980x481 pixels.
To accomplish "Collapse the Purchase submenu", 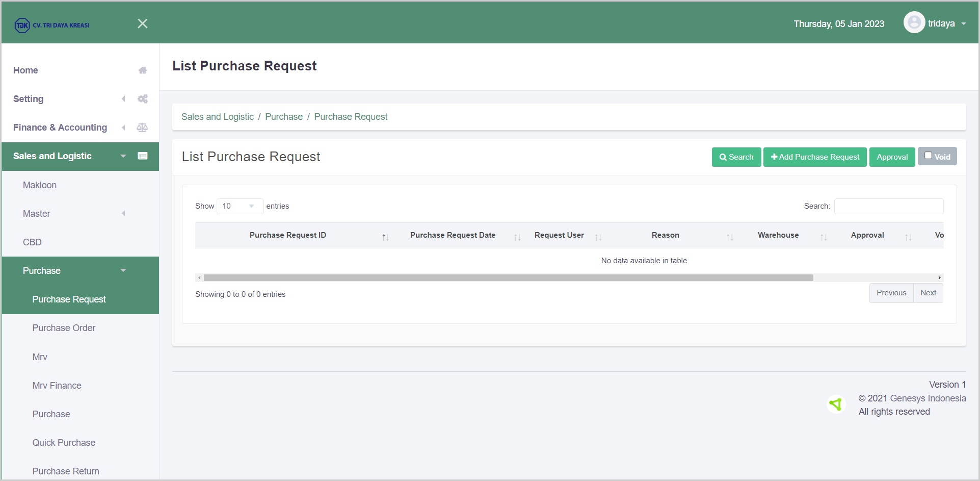I will [x=123, y=271].
